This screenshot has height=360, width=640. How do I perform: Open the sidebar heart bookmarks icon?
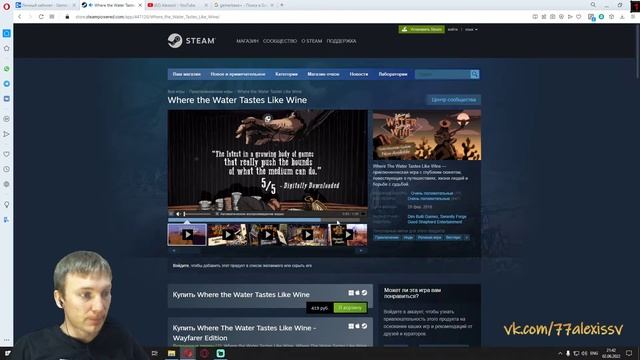7,154
